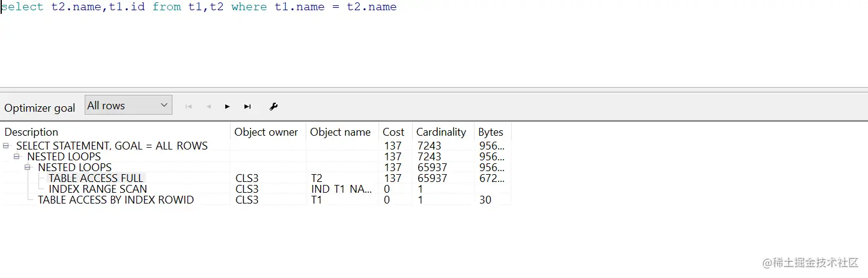Click the Object owner column header
The height and width of the screenshot is (278, 868).
pyautogui.click(x=269, y=132)
